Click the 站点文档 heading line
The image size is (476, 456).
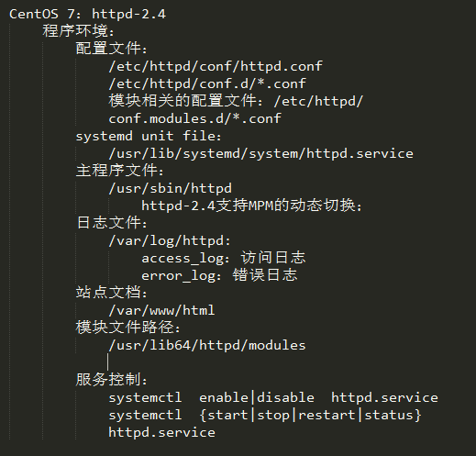(112, 293)
